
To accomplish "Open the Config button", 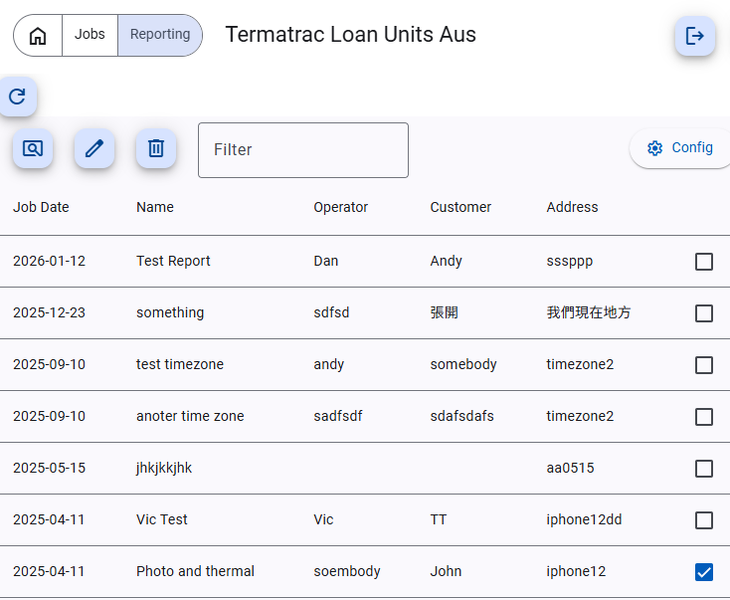I will pyautogui.click(x=680, y=148).
